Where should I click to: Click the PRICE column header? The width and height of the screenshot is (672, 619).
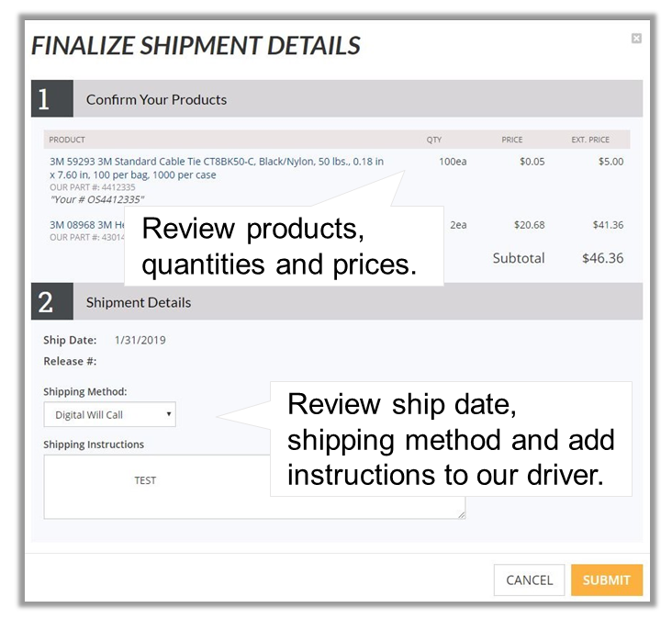(x=511, y=140)
